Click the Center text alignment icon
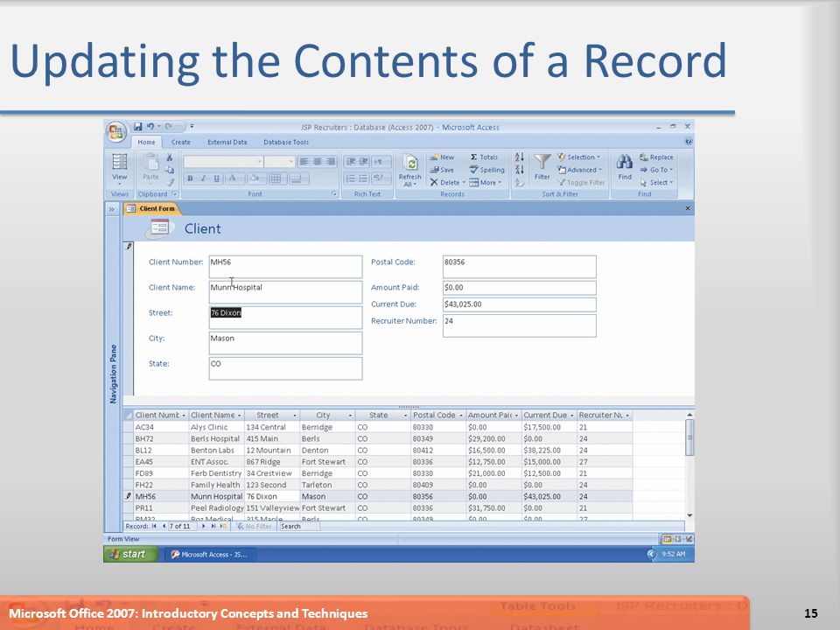The height and width of the screenshot is (630, 840). click(317, 161)
